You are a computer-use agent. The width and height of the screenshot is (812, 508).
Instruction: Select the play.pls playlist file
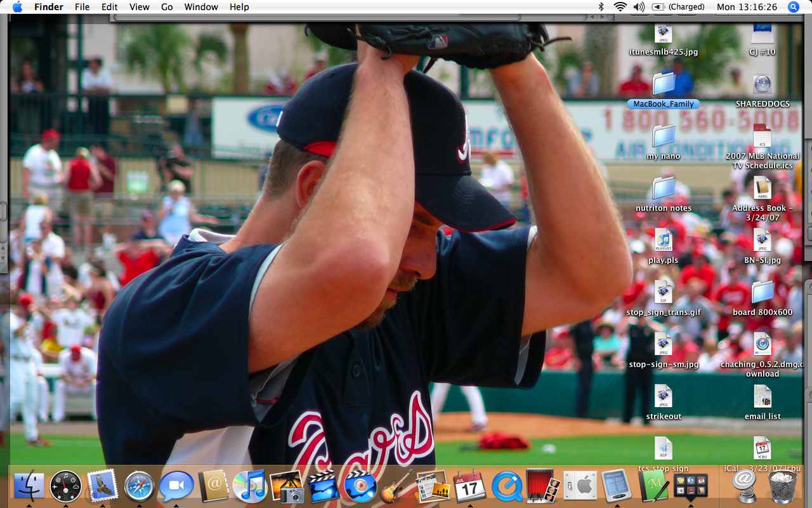coord(664,246)
